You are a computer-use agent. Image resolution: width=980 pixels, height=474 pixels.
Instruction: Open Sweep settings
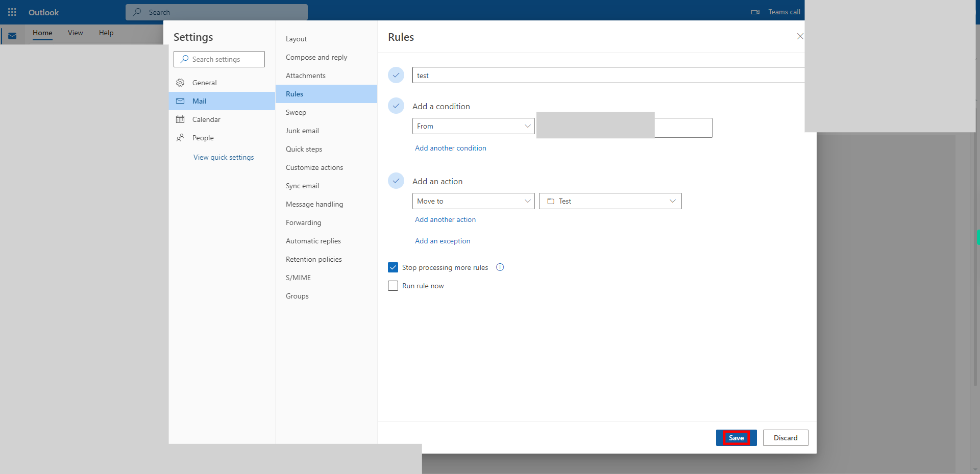point(326,112)
